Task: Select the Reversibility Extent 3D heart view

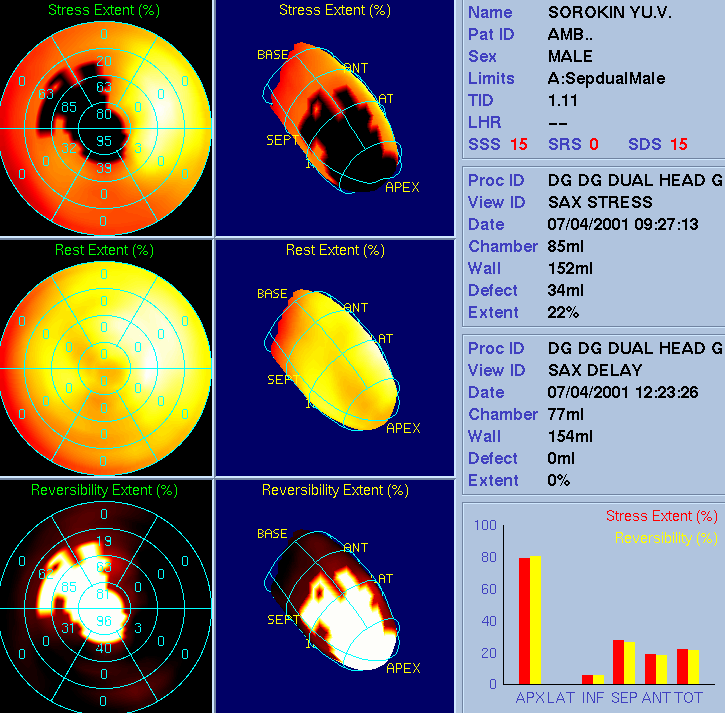Action: (334, 601)
